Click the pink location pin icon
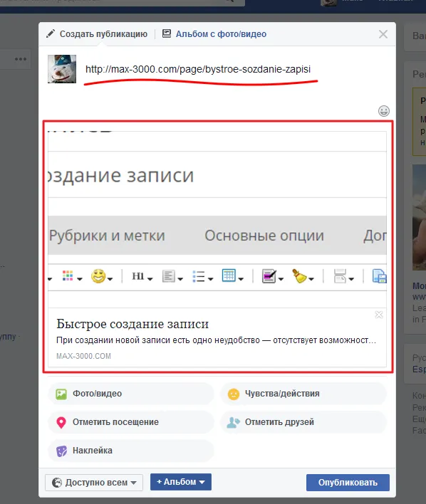Image resolution: width=426 pixels, height=504 pixels. (61, 422)
